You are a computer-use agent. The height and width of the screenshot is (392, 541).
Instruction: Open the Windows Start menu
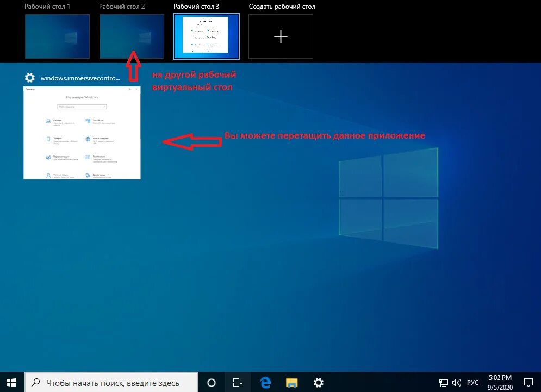[11, 382]
